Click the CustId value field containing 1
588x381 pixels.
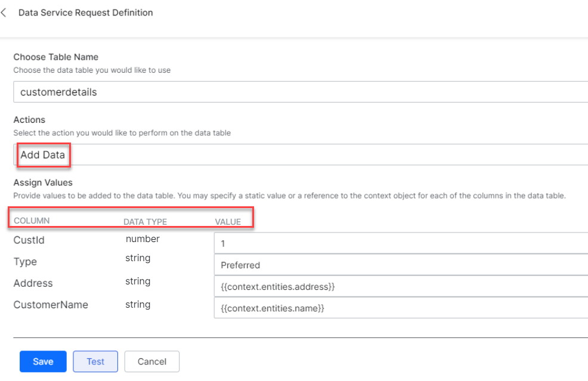(400, 243)
